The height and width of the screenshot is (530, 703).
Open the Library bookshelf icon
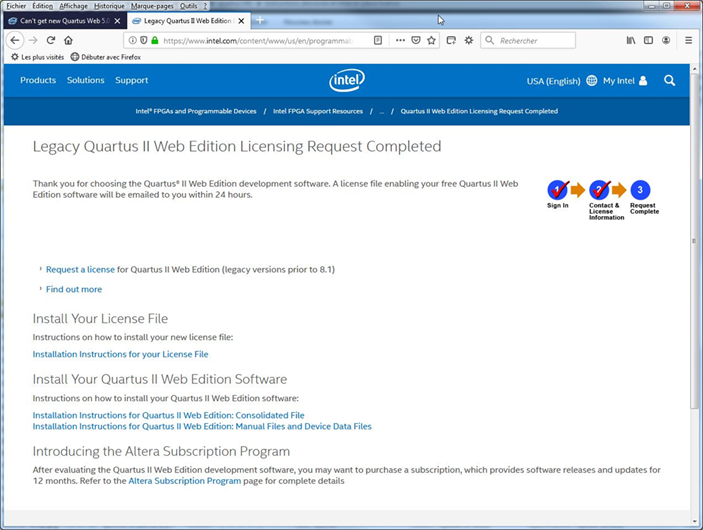tap(631, 40)
